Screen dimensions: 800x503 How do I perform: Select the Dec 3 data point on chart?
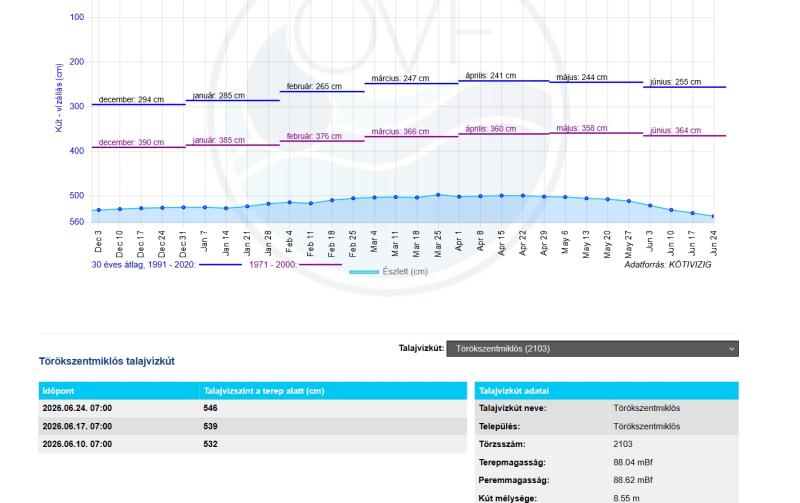[99, 210]
